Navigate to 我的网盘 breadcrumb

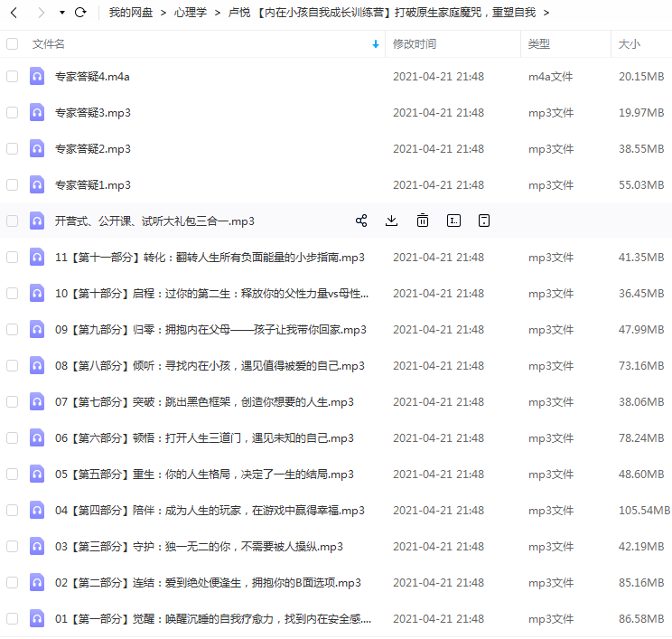[x=131, y=13]
